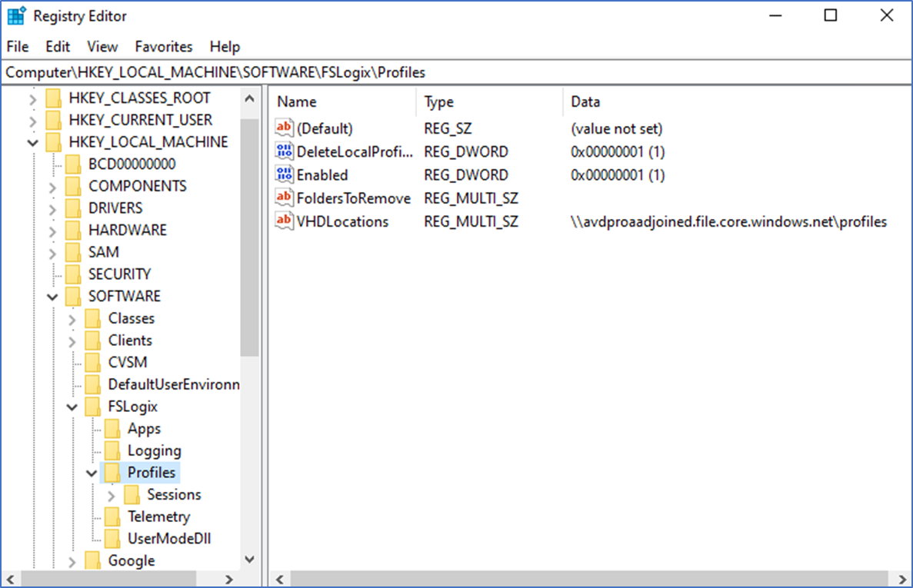
Task: Collapse the HKEY_LOCAL_MACHINE hive
Action: point(32,142)
